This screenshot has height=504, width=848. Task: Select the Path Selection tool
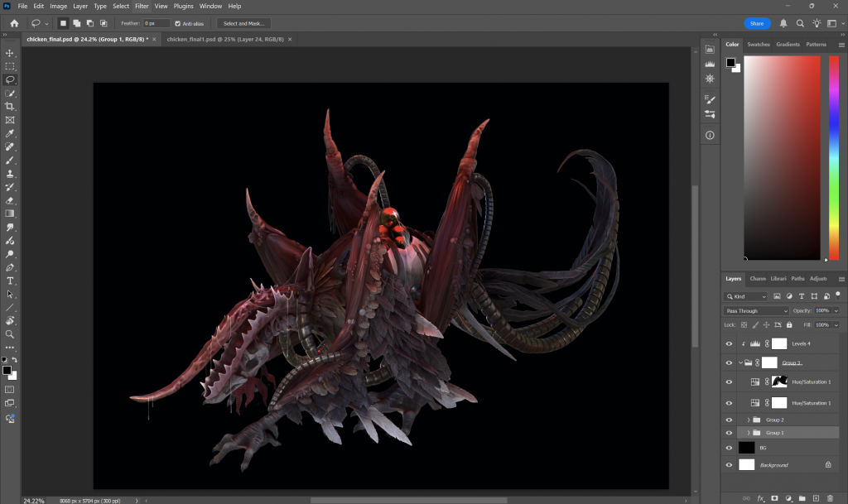[x=10, y=295]
